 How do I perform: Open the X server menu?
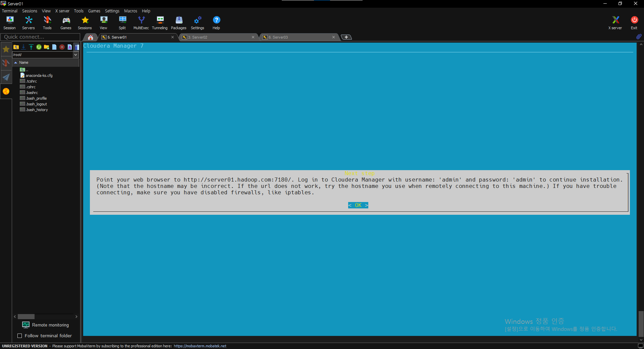[x=62, y=11]
